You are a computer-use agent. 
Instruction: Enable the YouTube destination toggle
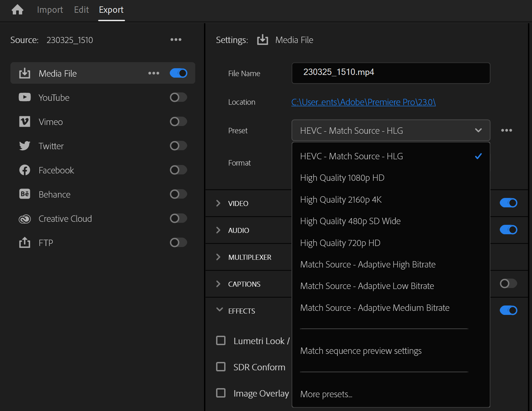click(178, 97)
